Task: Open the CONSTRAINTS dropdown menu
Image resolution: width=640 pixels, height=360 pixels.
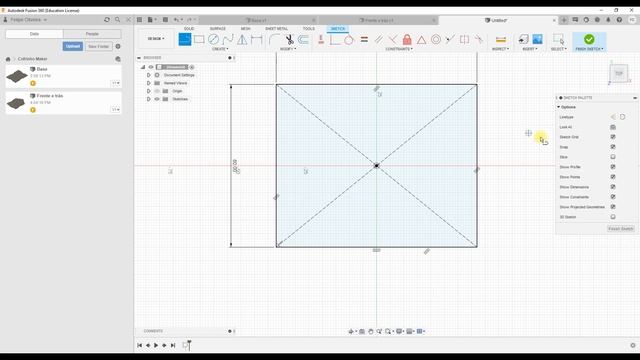Action: coord(399,49)
